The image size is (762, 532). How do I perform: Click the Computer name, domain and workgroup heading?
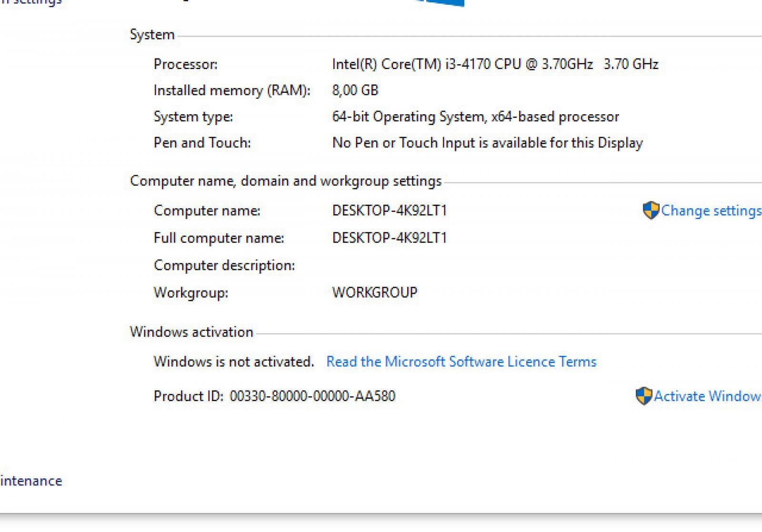(286, 181)
